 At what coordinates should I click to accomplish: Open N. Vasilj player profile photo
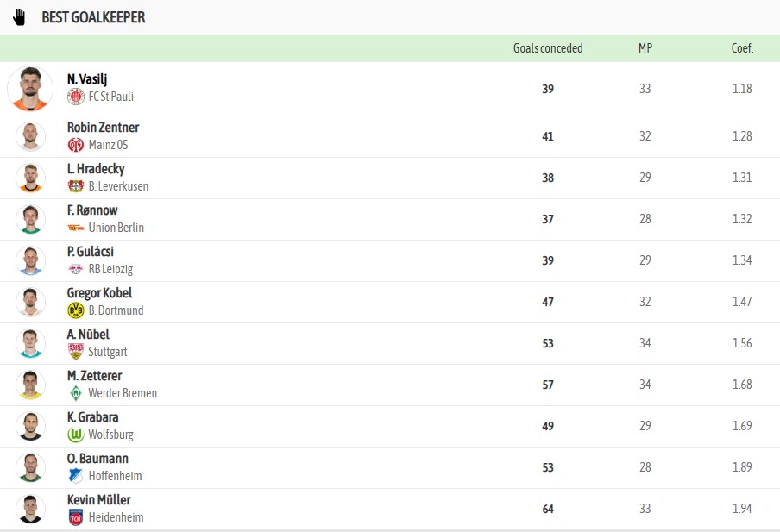coord(30,89)
